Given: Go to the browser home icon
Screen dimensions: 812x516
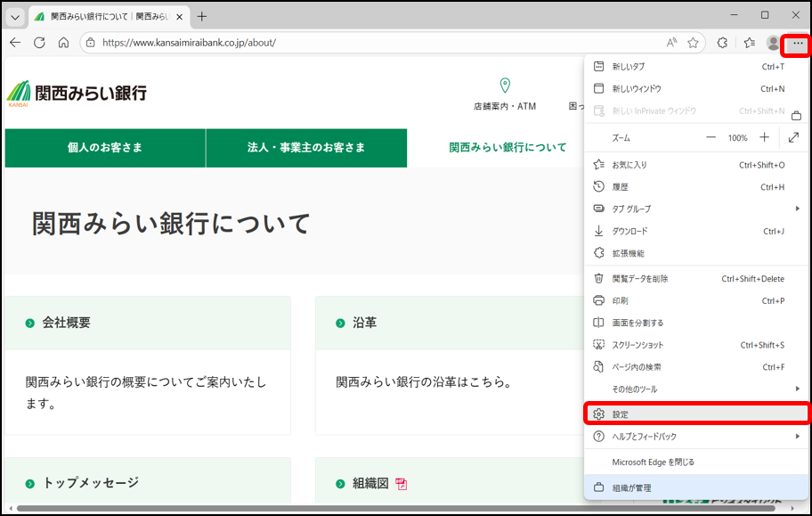Looking at the screenshot, I should (x=63, y=43).
